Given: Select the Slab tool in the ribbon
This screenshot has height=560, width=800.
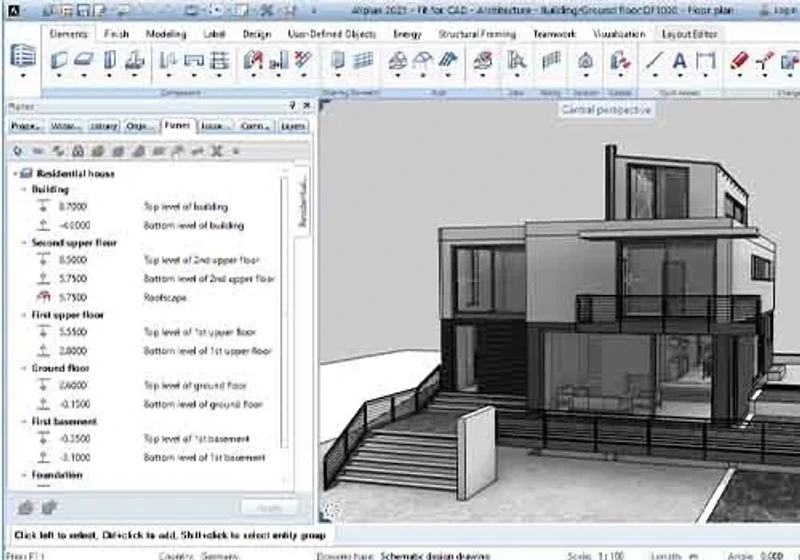Looking at the screenshot, I should click(84, 60).
